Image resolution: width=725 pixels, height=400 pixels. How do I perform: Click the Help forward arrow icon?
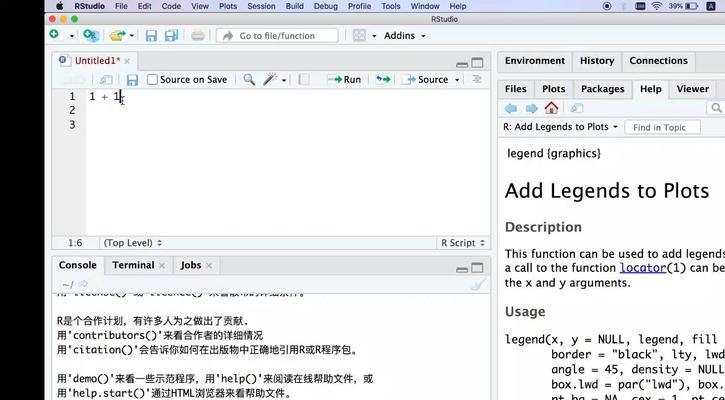coord(531,109)
